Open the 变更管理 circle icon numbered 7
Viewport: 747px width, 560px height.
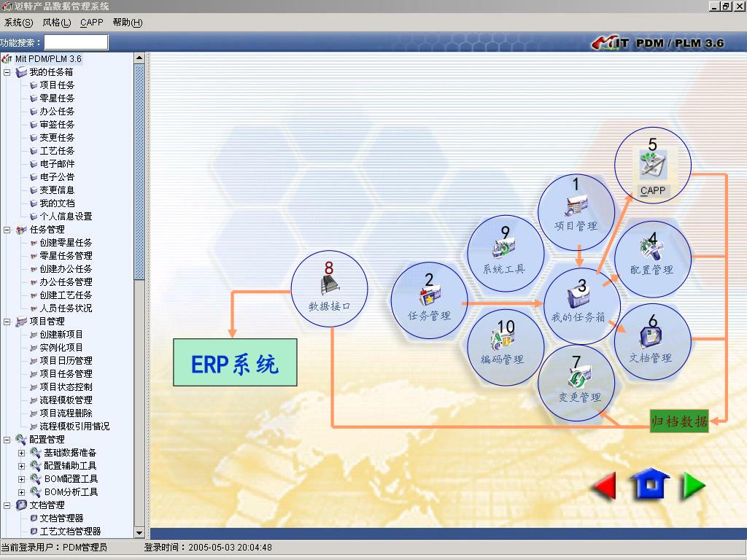(x=576, y=384)
